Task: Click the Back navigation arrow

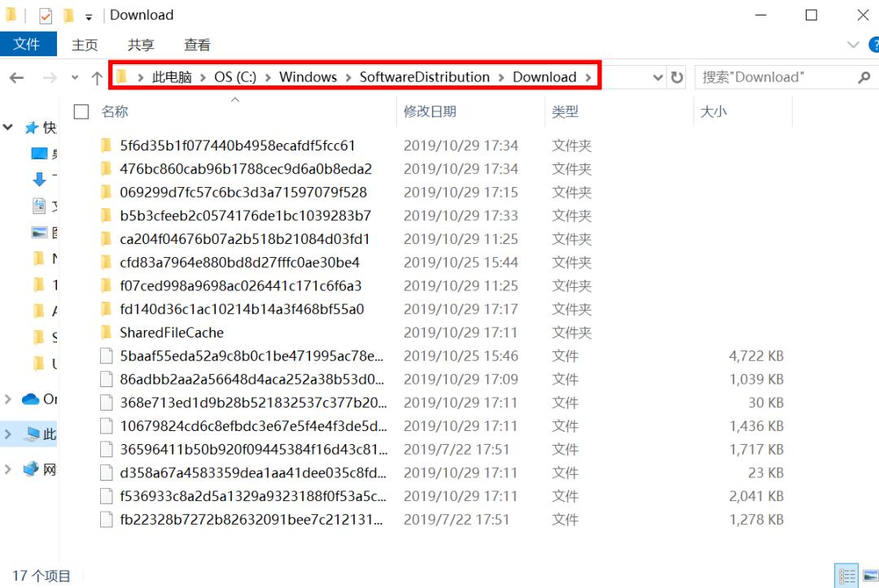Action: click(15, 76)
